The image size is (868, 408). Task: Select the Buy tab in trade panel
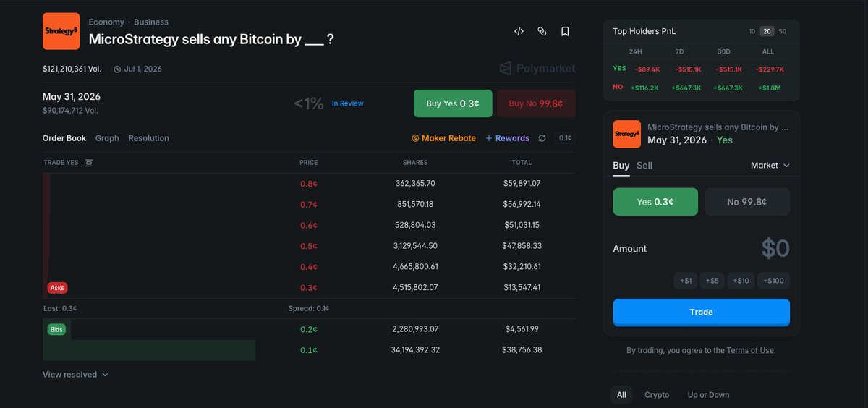pos(621,166)
